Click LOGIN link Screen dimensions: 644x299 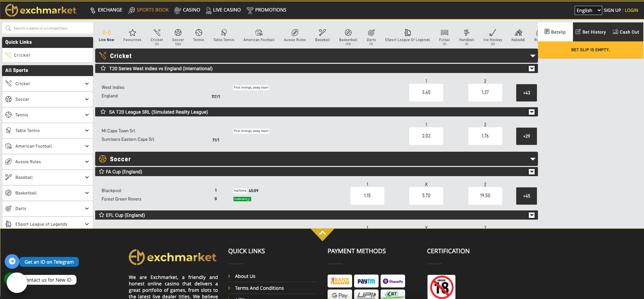click(x=631, y=11)
